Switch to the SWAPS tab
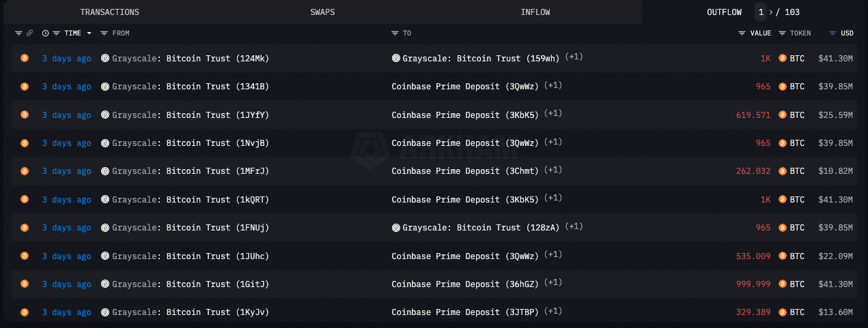 click(322, 12)
